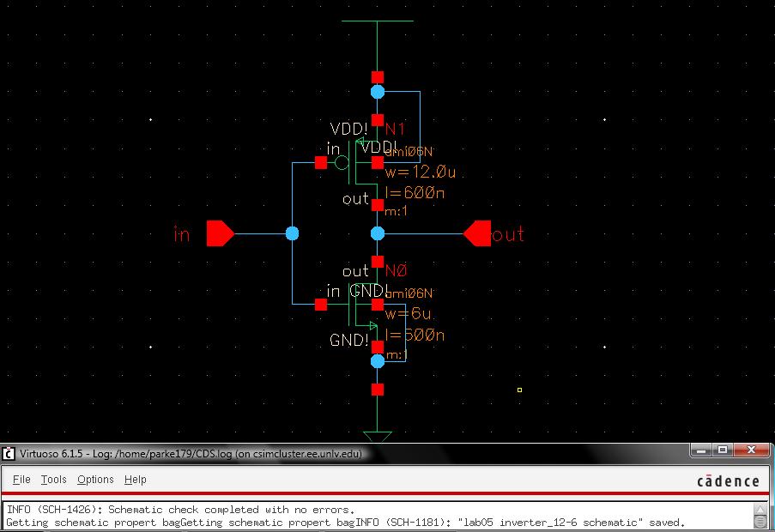Click the log scrollbar up arrow
Viewport: 775px width, 532px height.
(x=760, y=509)
